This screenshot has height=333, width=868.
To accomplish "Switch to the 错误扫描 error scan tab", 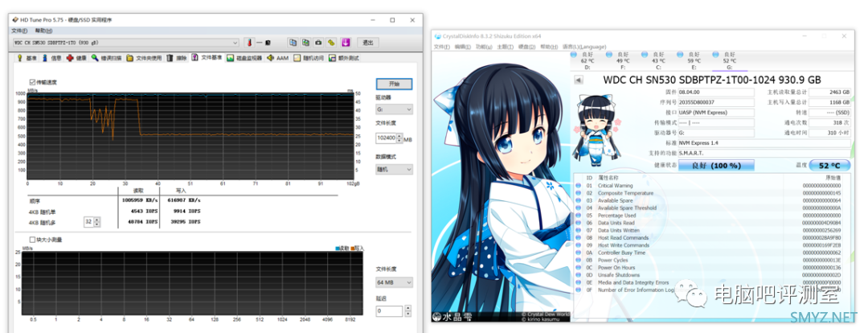I will 107,58.
